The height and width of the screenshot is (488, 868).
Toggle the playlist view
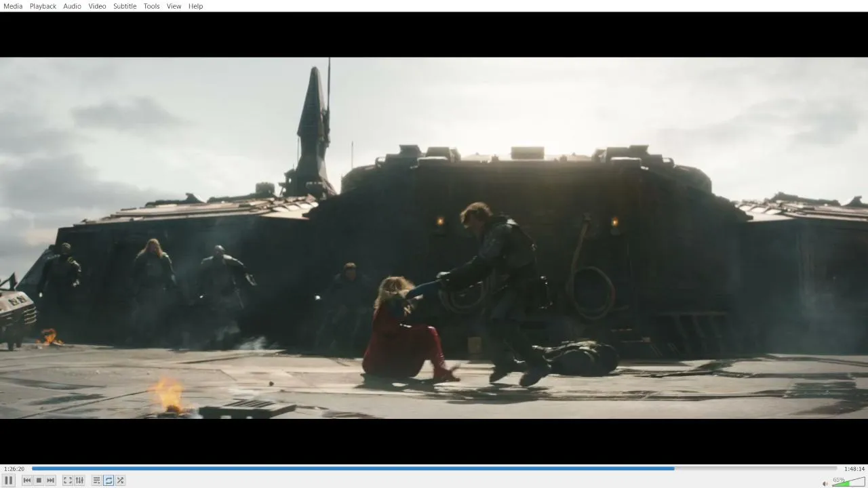pyautogui.click(x=97, y=481)
